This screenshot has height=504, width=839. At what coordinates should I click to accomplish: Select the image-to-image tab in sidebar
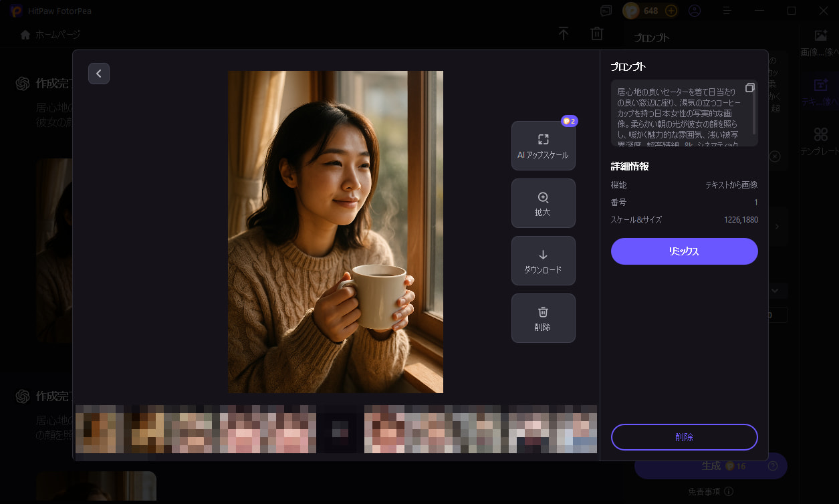[820, 43]
